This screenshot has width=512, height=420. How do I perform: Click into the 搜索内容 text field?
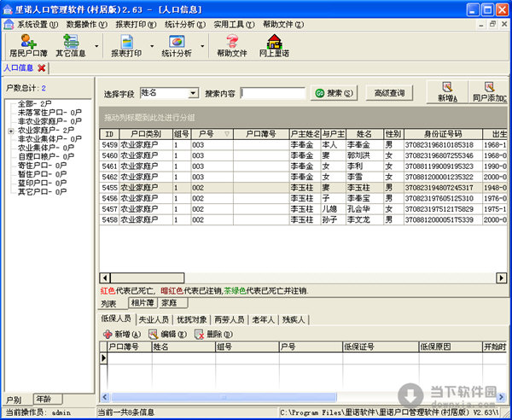click(272, 93)
